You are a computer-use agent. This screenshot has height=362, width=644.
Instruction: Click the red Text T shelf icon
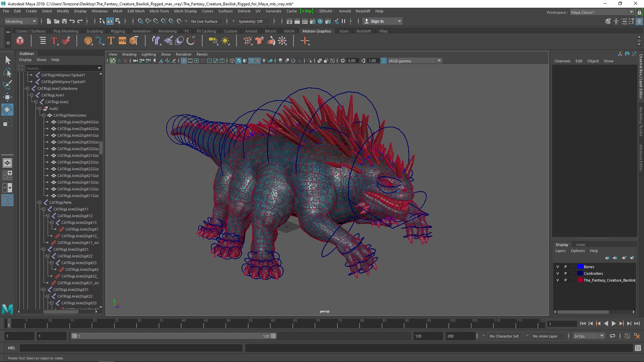point(54,41)
